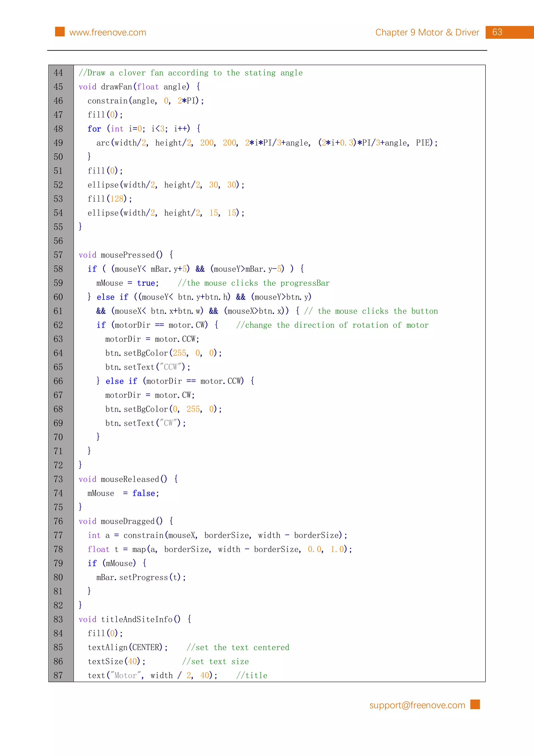Image resolution: width=534 pixels, height=756 pixels.
Task: Click the 'mMouse = true;' statement
Action: [x=128, y=283]
